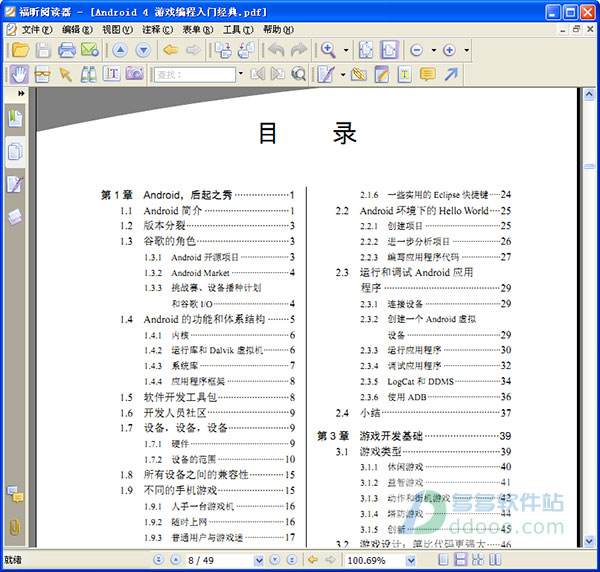The image size is (600, 572).
Task: Click scroll up arrow of scrollbar
Action: coord(589,94)
